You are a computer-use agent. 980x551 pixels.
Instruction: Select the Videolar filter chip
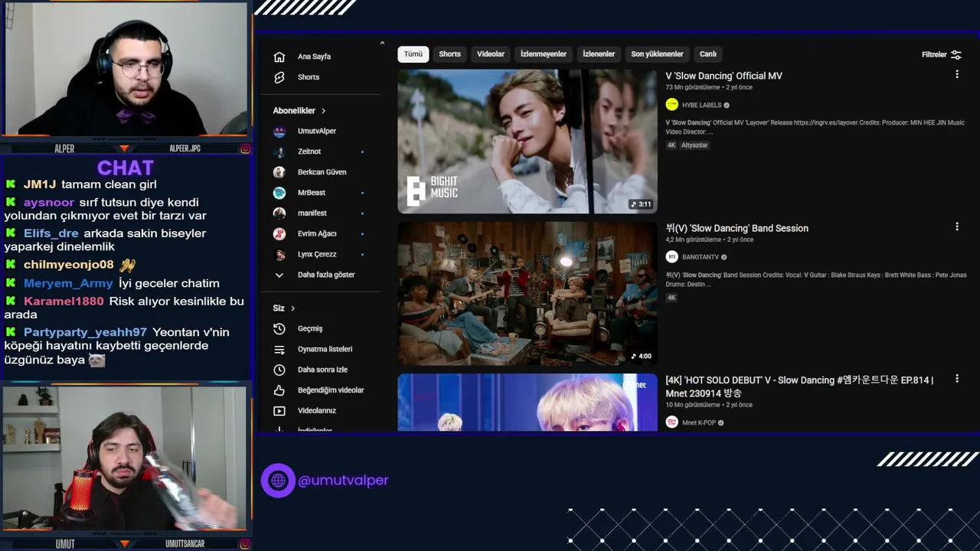[491, 54]
